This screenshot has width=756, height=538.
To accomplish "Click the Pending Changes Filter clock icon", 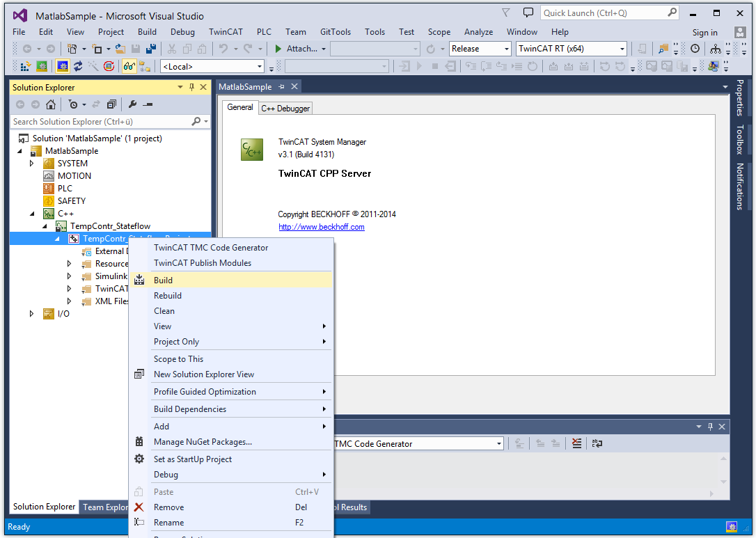I will point(73,104).
